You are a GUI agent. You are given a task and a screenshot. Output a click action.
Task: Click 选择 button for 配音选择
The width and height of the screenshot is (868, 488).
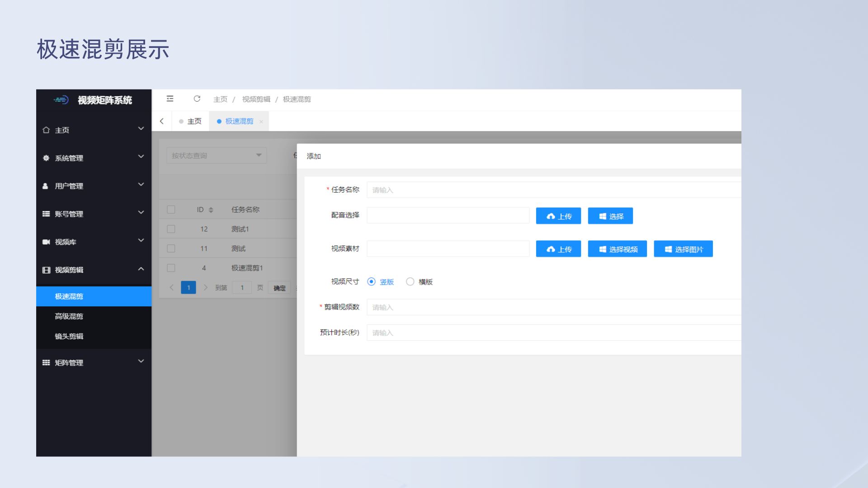[x=610, y=216]
